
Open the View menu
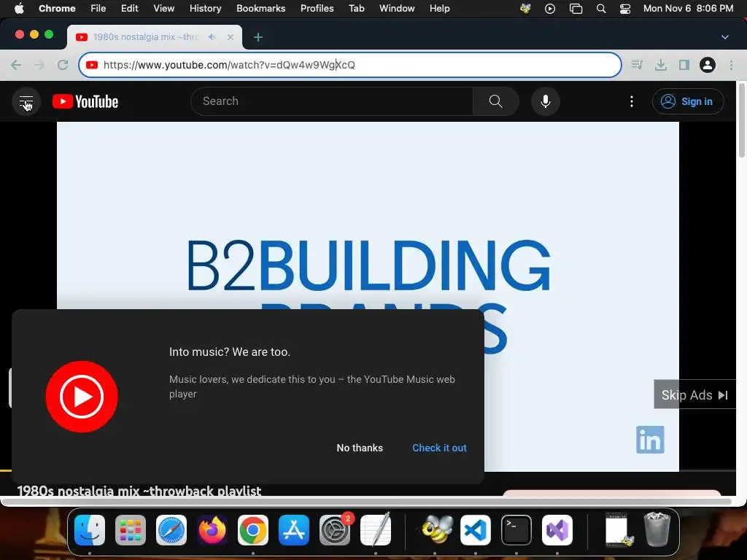[x=163, y=8]
